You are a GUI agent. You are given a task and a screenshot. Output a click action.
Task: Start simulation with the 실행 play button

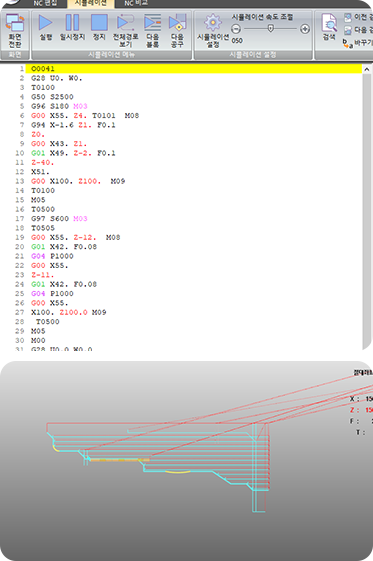[45, 28]
